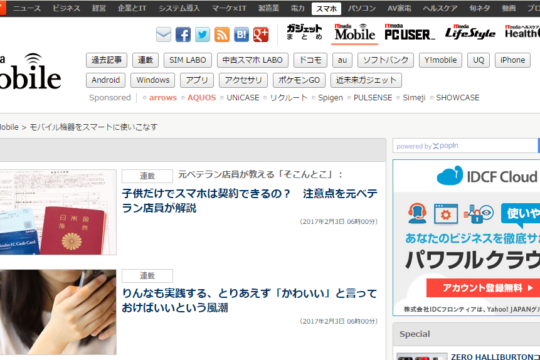This screenshot has height=360, width=540.
Task: Click the 連載 tag above the りんな article
Action: point(147,276)
